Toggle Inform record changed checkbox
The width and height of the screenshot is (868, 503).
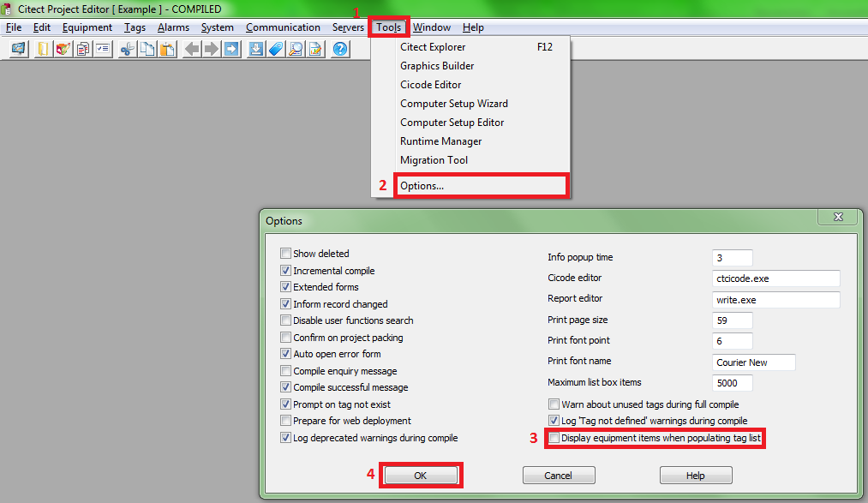click(285, 304)
